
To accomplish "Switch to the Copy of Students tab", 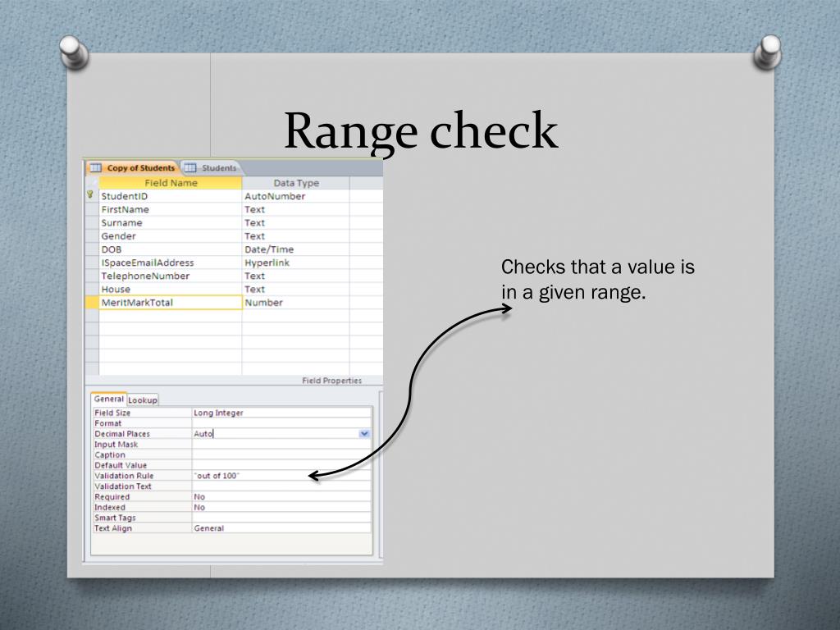I will click(132, 167).
